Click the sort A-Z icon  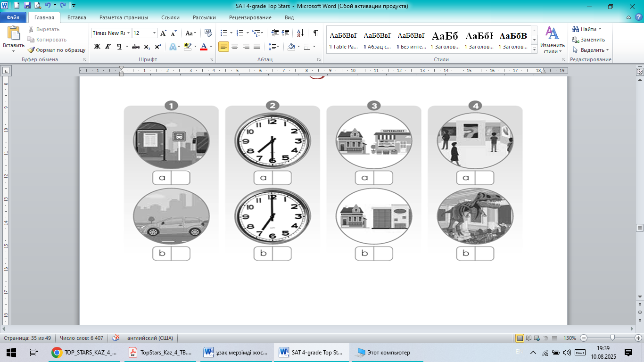300,33
